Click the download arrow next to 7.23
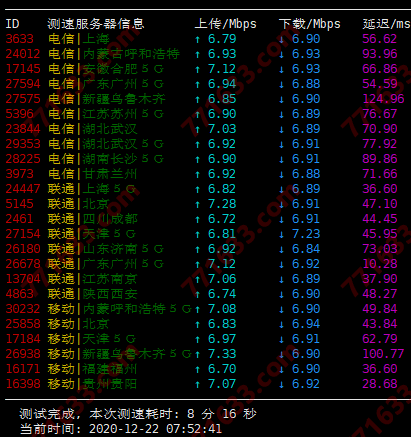 pyautogui.click(x=282, y=234)
